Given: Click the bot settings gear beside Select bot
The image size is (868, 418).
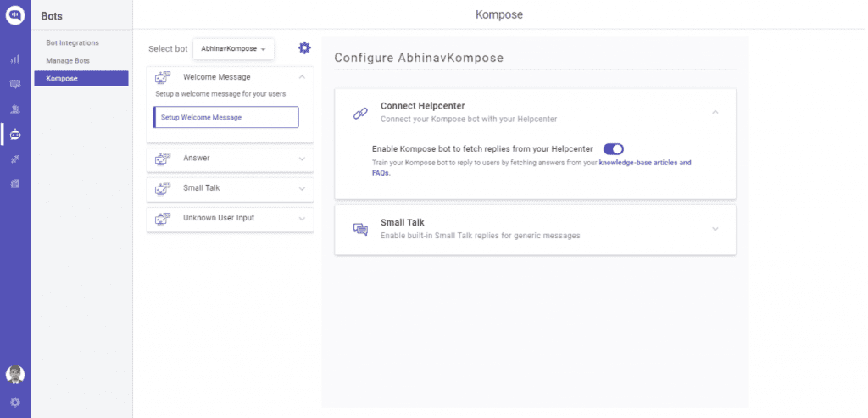Looking at the screenshot, I should coord(304,47).
